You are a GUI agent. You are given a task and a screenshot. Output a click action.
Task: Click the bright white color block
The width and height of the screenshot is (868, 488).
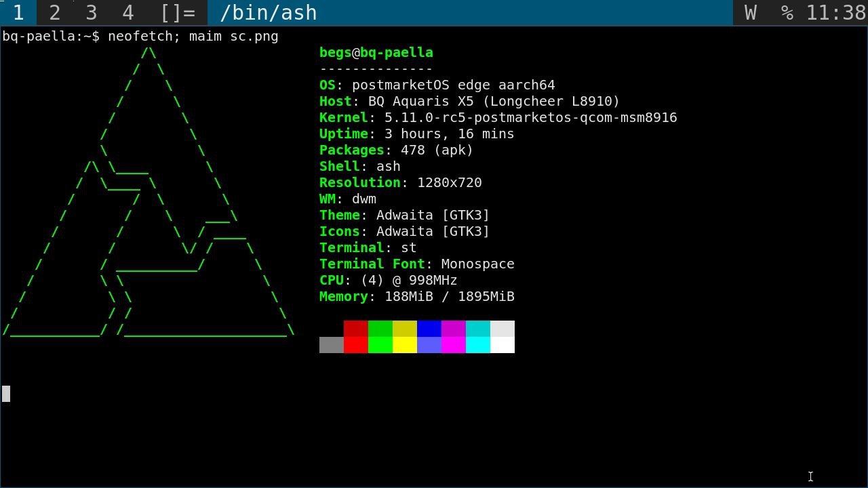[x=502, y=345]
